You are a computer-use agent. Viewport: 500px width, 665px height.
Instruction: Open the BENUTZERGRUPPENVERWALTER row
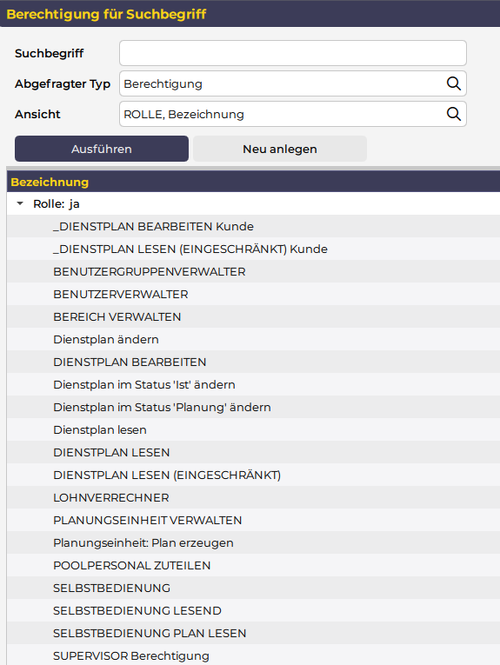point(253,271)
